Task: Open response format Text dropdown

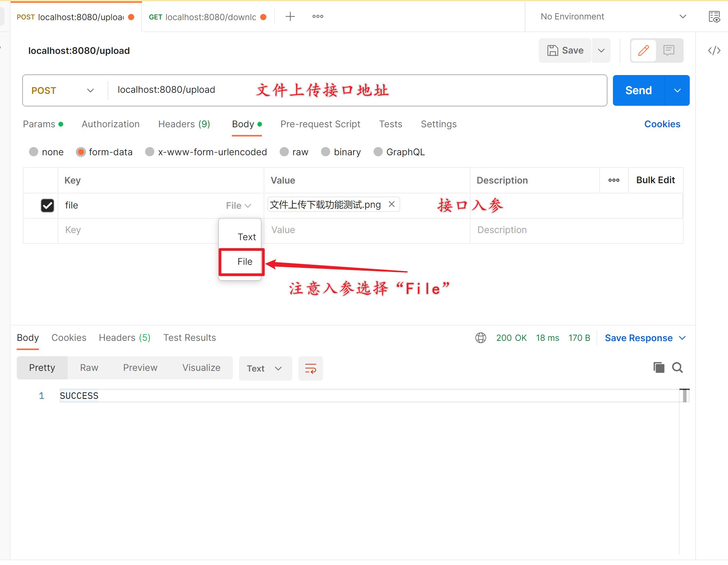Action: point(265,368)
